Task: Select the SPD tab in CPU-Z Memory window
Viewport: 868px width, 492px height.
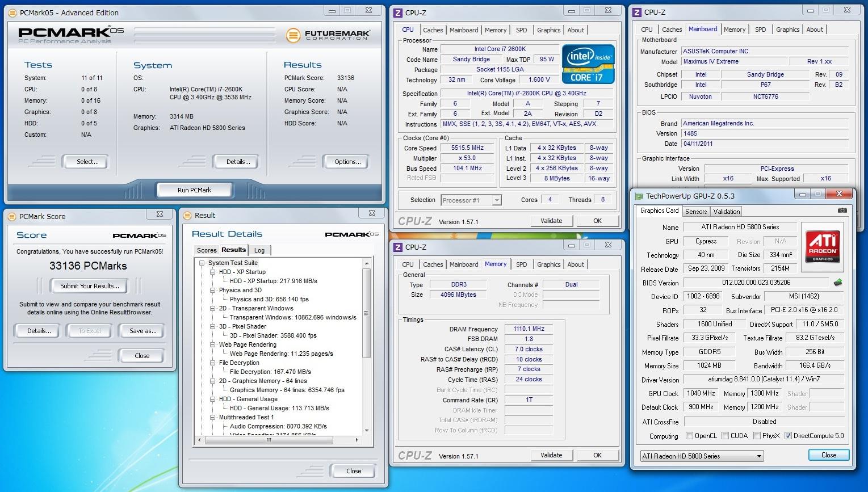Action: (x=521, y=264)
